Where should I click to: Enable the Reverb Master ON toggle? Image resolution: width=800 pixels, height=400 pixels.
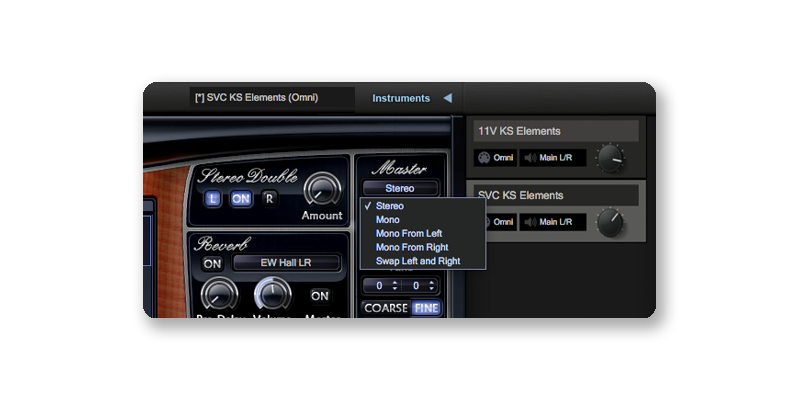click(320, 296)
